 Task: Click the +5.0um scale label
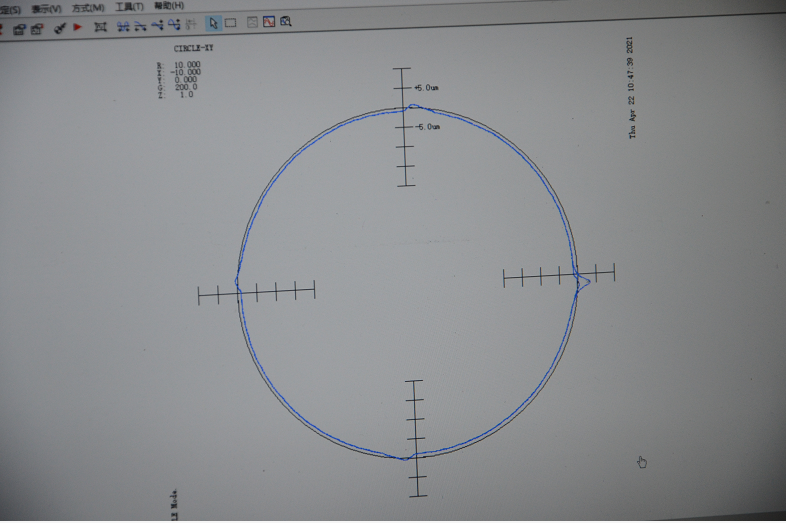[426, 88]
